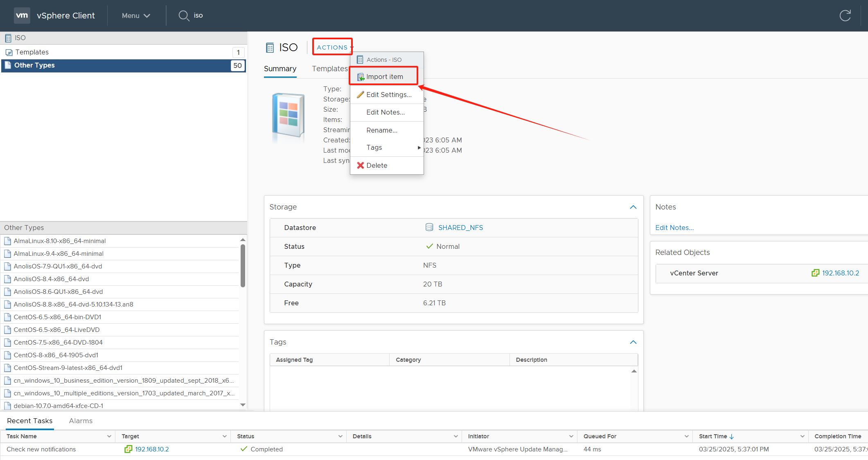This screenshot has width=868, height=460.
Task: Switch to Recent Tasks tab
Action: [30, 421]
